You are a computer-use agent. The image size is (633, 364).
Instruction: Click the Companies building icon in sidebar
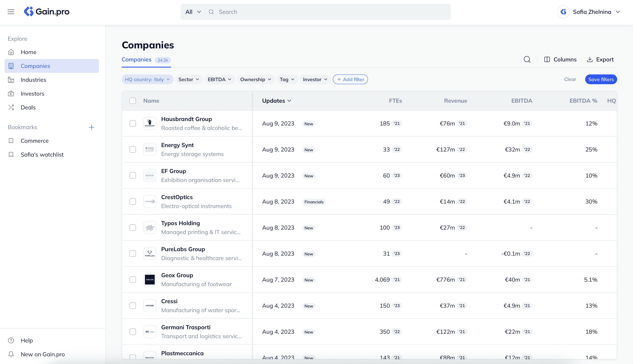click(11, 66)
